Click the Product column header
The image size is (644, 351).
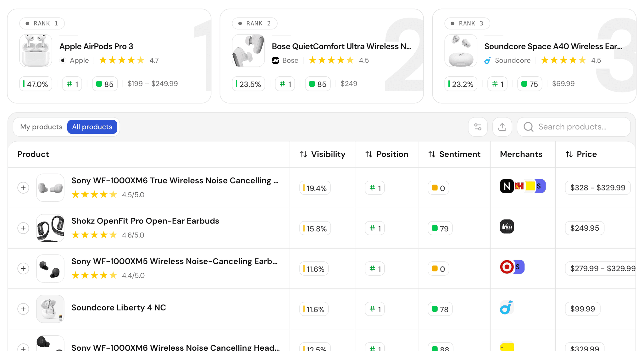[33, 154]
